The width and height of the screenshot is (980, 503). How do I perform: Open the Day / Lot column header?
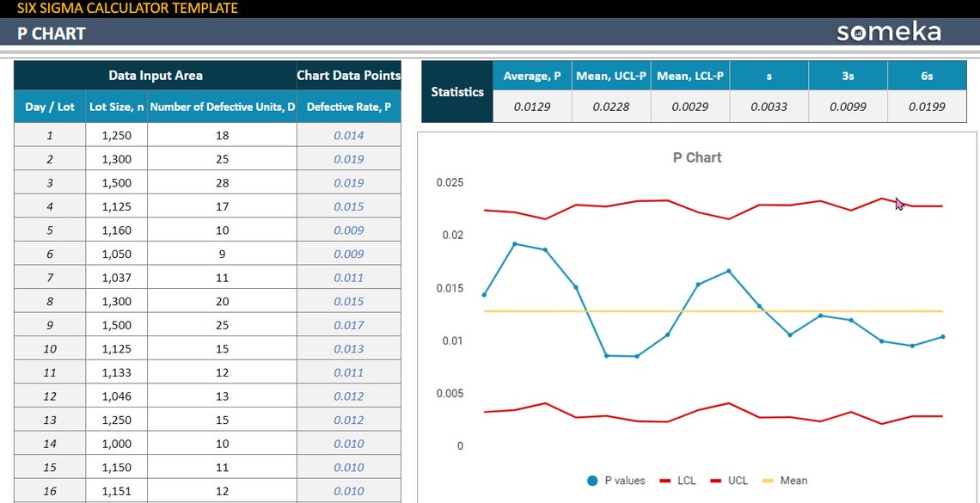click(x=49, y=106)
